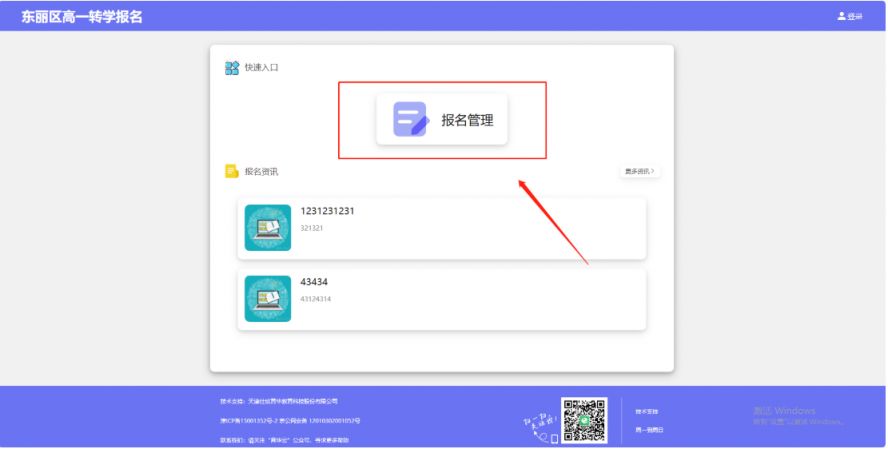
Task: Click subtitle text 43124314
Action: [x=315, y=299]
